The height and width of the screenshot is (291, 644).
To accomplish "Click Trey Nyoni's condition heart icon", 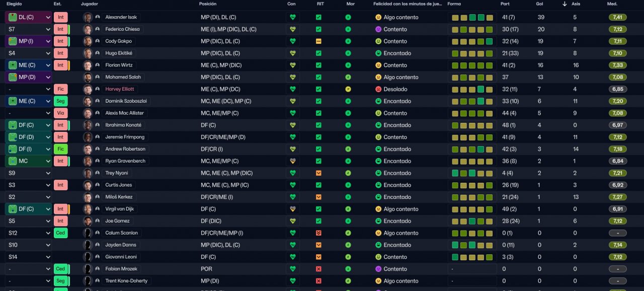I will point(293,173).
